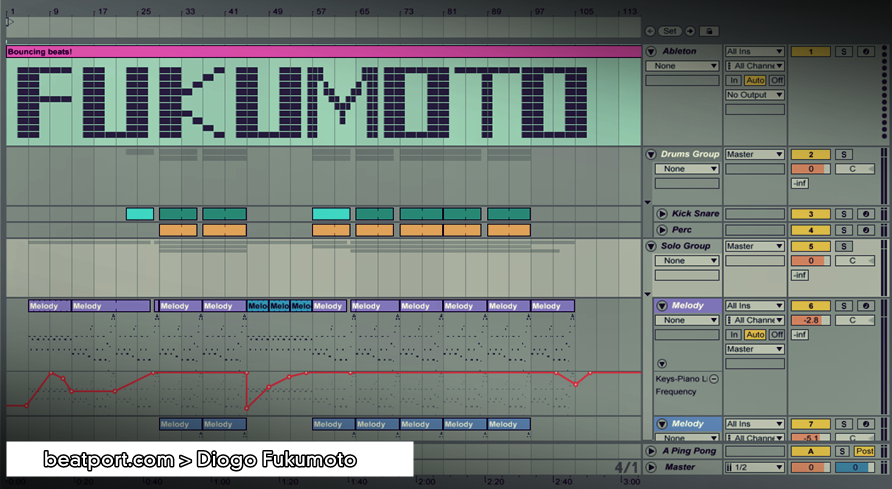Solo the Kick Snare track

coord(844,214)
